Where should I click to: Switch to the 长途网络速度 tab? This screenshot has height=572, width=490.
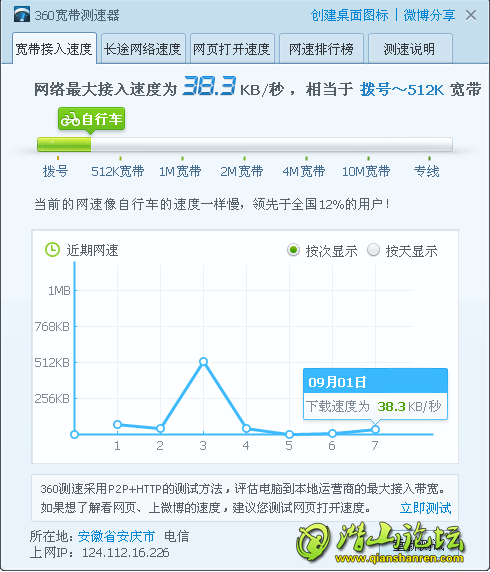click(143, 49)
